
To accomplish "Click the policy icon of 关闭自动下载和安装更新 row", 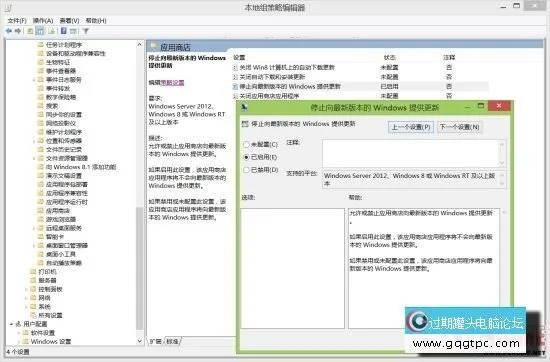I will [x=235, y=77].
